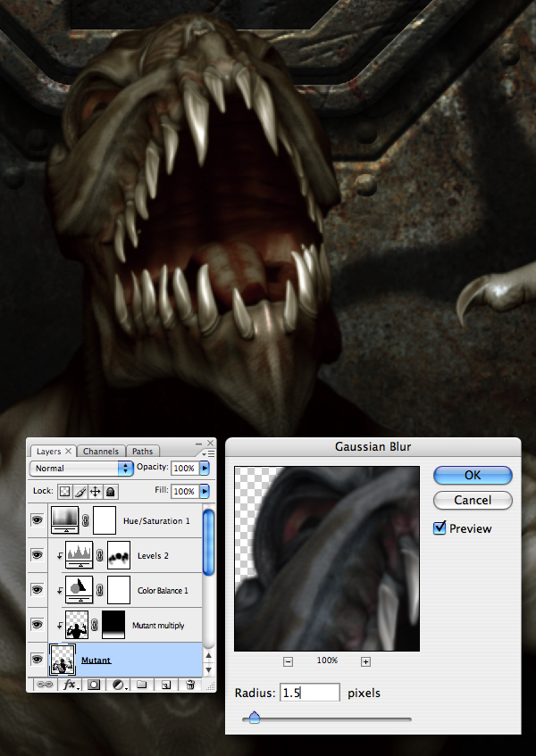Open the layer style fx menu

tap(70, 685)
